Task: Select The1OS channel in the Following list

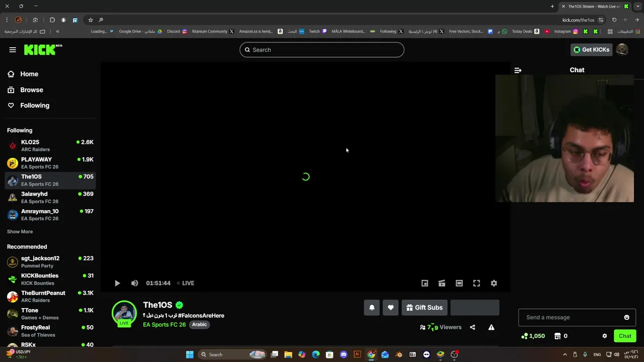Action: click(50, 180)
